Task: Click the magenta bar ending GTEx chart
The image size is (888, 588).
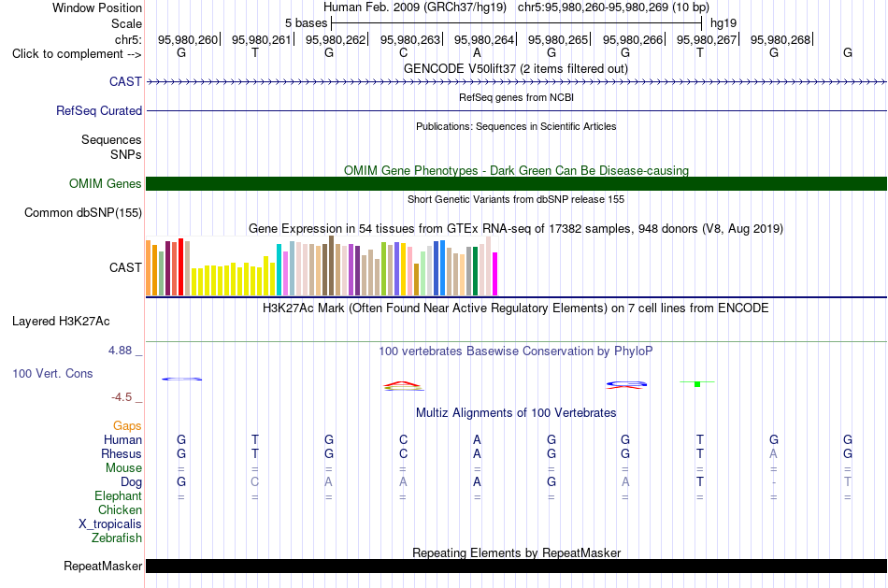Action: (495, 274)
